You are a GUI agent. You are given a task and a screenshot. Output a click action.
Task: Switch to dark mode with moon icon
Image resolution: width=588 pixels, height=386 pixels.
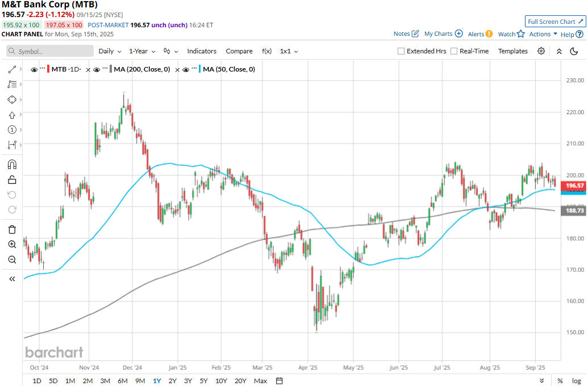(574, 51)
